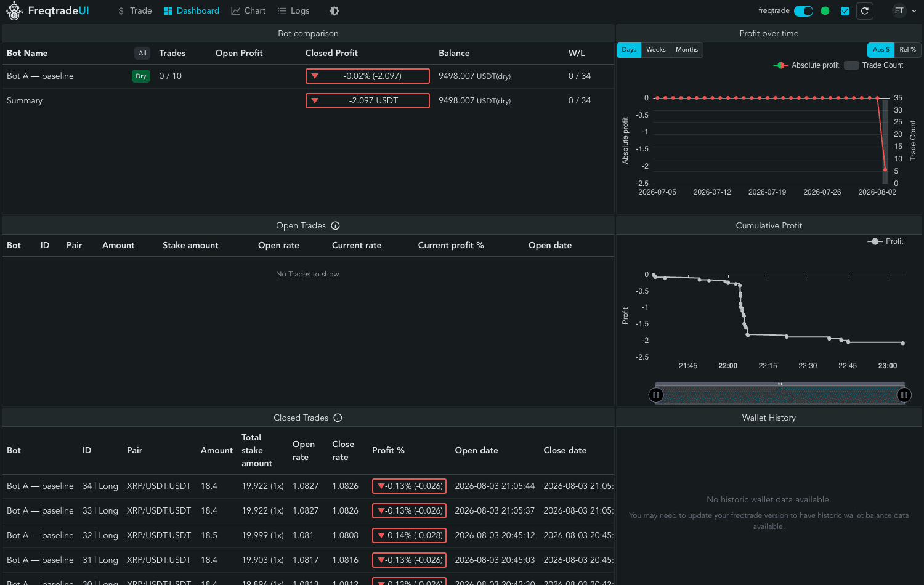Click 'Bot A — baseline' in Bot comparison table
924x585 pixels.
(x=40, y=76)
